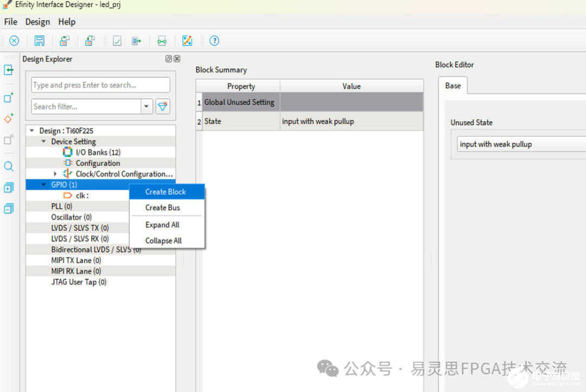The width and height of the screenshot is (586, 392).
Task: Click the collapse all sidebar icon
Action: (9, 208)
